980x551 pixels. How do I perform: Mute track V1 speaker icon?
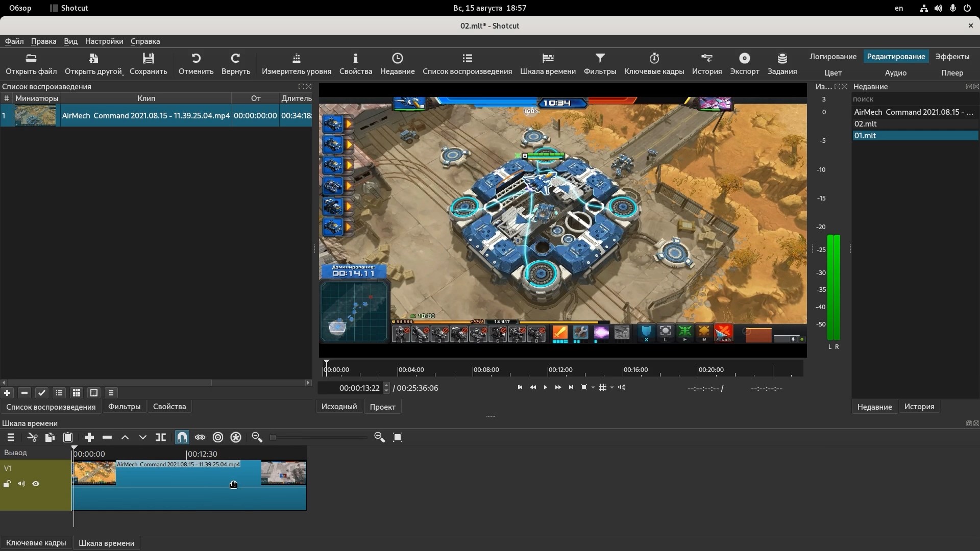pos(21,484)
